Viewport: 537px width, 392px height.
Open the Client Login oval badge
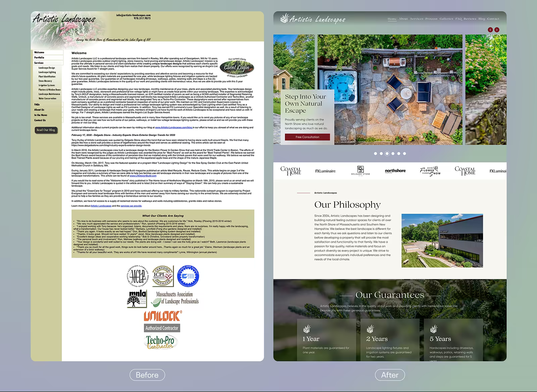[x=237, y=67]
